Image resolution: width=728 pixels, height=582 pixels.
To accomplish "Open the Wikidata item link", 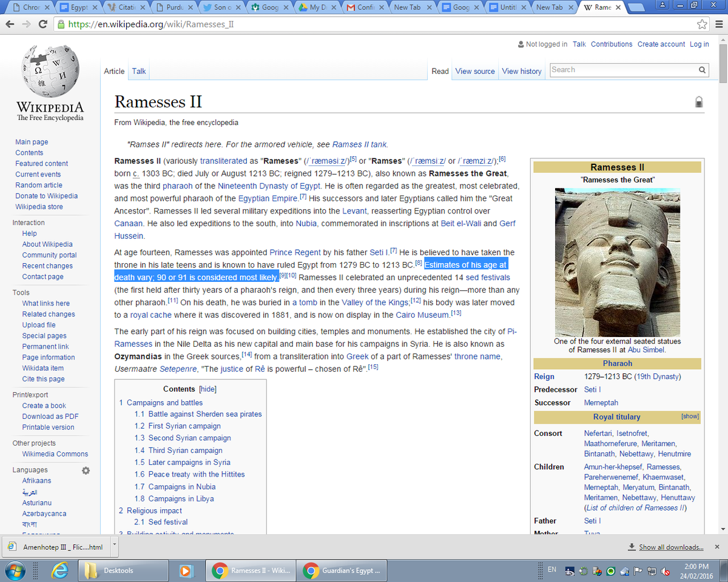I will [x=42, y=368].
